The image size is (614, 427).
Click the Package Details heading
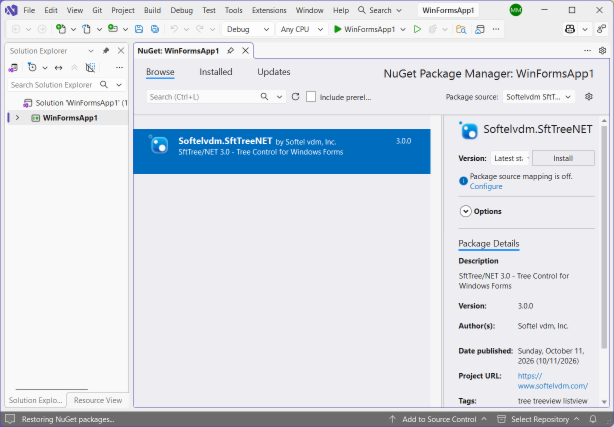[x=489, y=244]
